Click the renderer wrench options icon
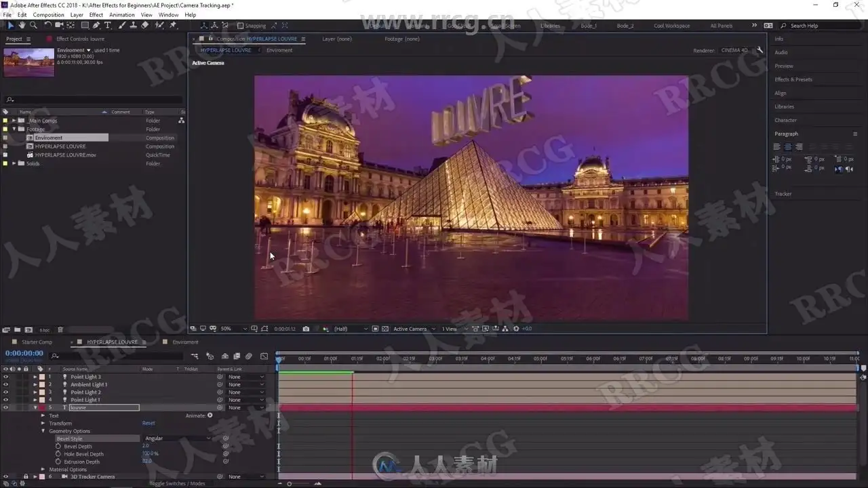This screenshot has width=868, height=488. pos(759,50)
